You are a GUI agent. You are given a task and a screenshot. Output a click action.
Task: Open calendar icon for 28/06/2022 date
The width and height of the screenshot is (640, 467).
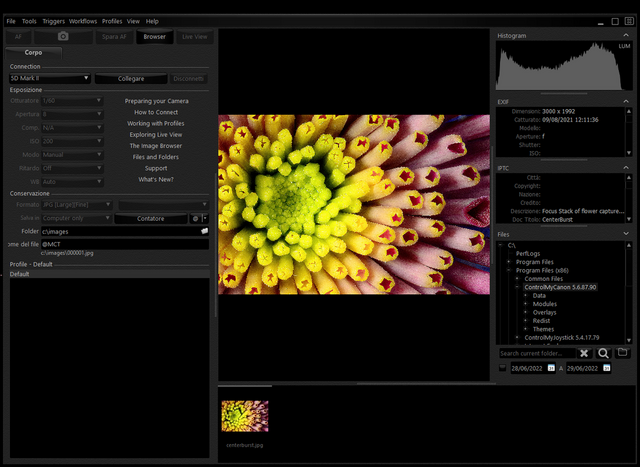551,368
